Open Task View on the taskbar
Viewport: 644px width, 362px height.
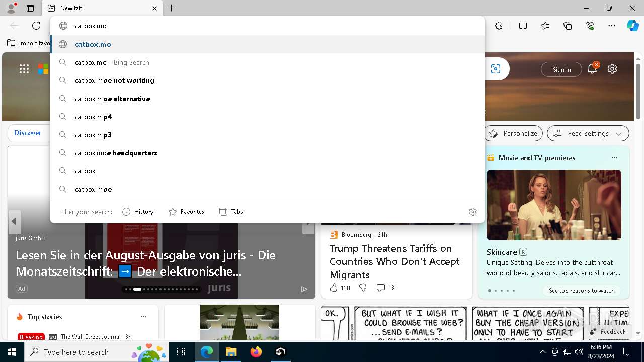point(181,352)
